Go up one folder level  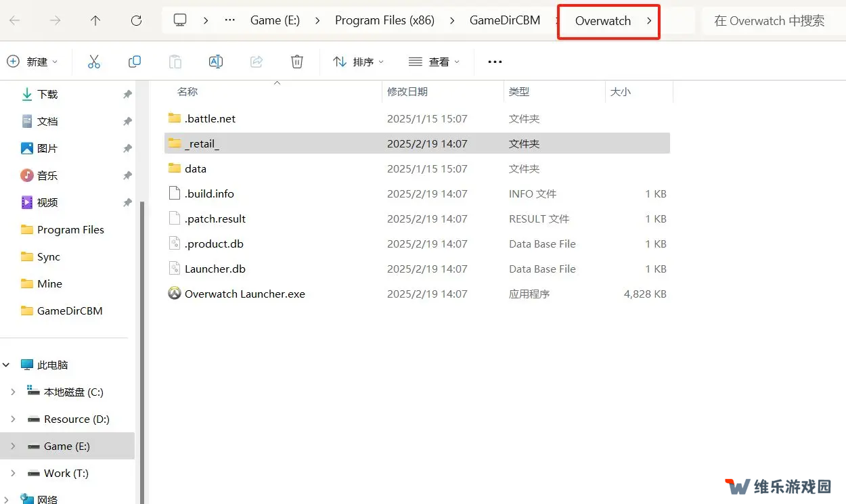95,20
